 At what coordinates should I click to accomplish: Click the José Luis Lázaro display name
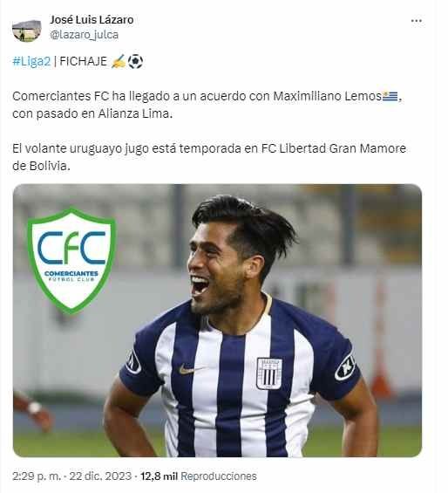92,20
